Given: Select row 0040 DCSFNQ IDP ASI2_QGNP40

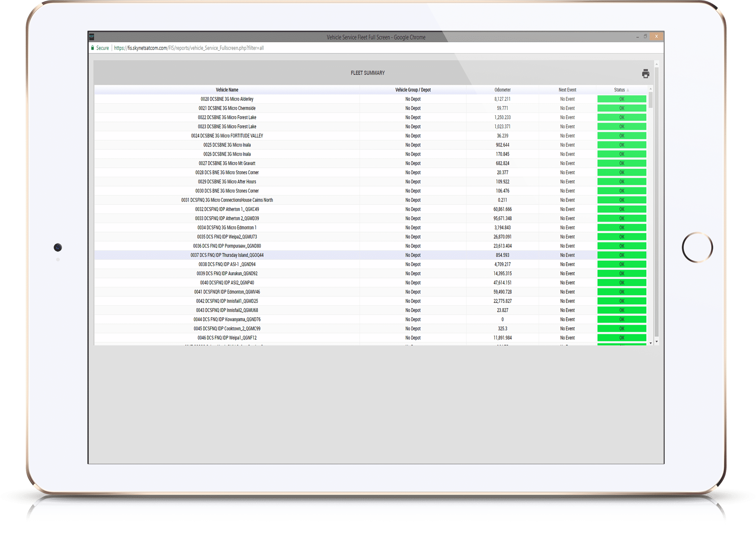Looking at the screenshot, I should (x=370, y=283).
